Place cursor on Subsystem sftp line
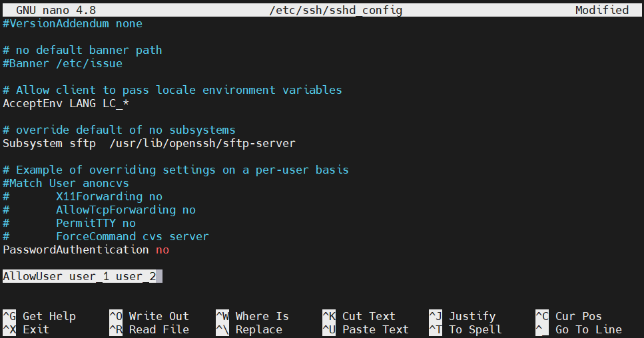Image resolution: width=644 pixels, height=338 pixels. [x=149, y=143]
